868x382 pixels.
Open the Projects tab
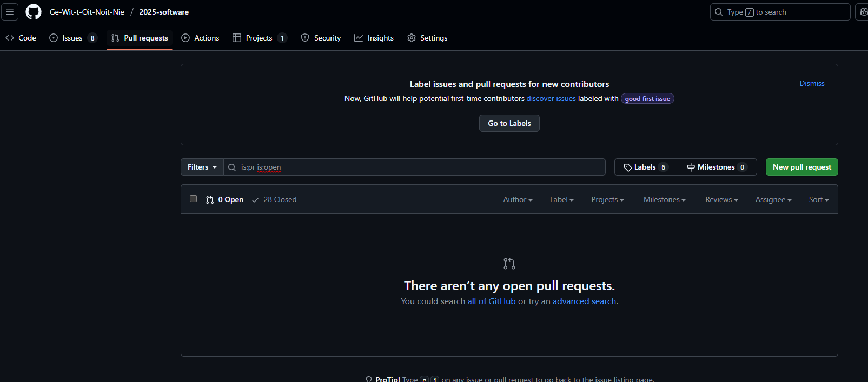(260, 38)
